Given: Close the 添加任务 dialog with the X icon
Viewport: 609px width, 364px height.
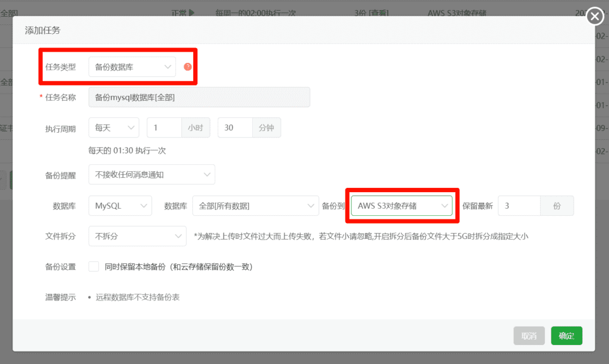Looking at the screenshot, I should pyautogui.click(x=595, y=17).
